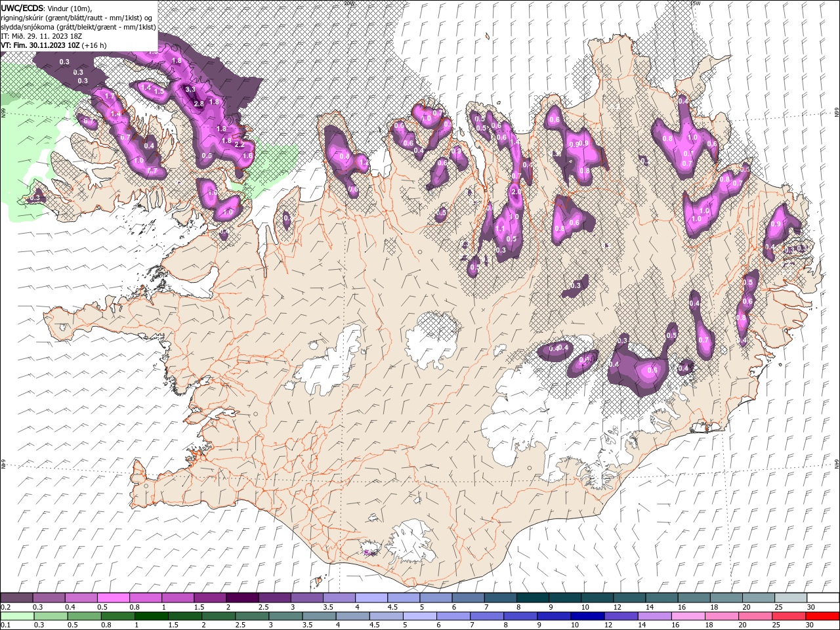This screenshot has width=840, height=630.
Task: Click the 0.2 label in snow legend
Action: click(5, 607)
